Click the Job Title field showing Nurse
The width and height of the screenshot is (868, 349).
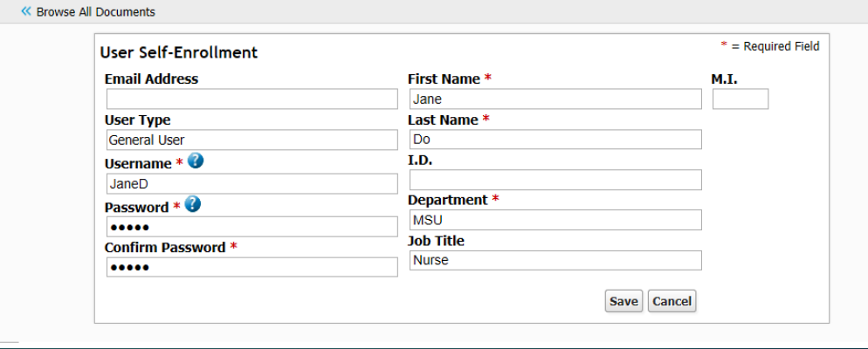(555, 260)
